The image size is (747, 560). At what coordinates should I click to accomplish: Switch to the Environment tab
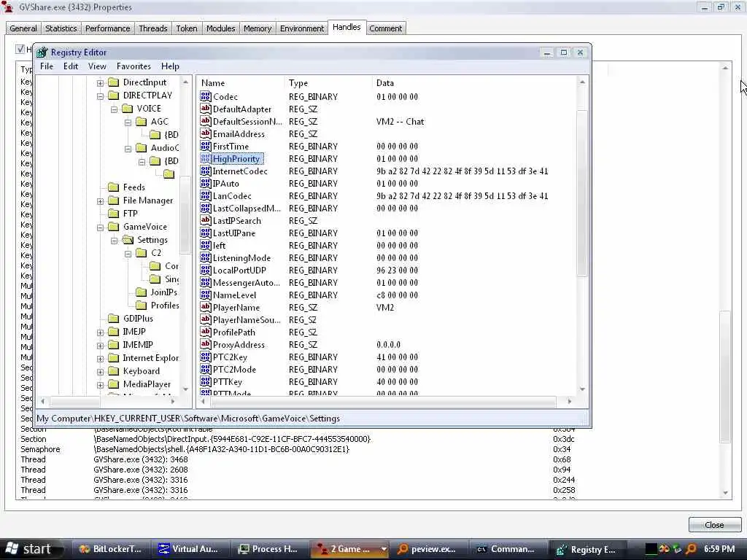pos(302,28)
